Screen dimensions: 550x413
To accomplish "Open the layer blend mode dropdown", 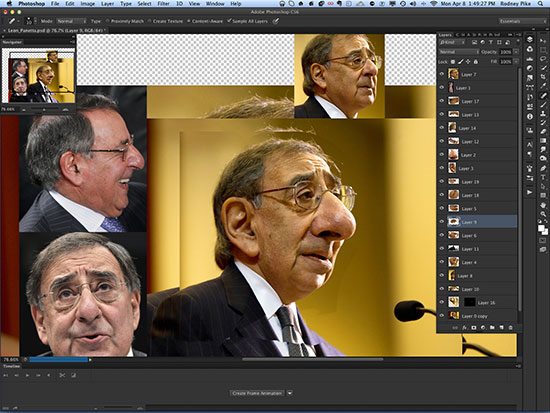I will tap(459, 52).
